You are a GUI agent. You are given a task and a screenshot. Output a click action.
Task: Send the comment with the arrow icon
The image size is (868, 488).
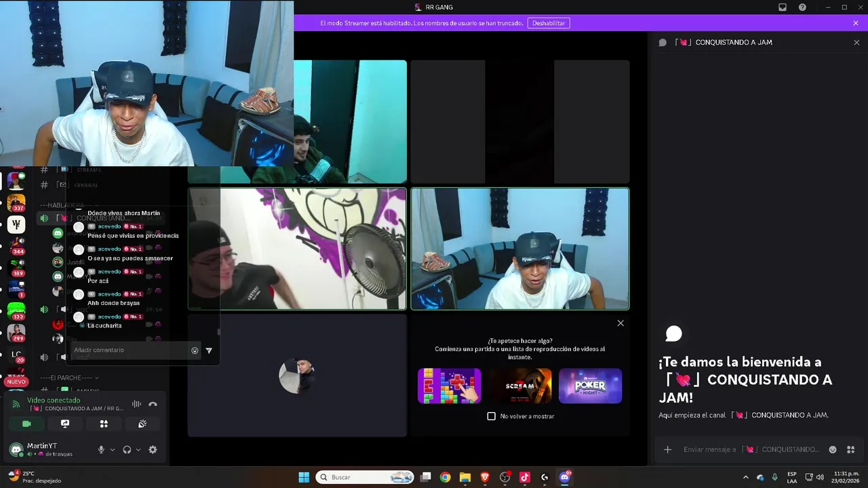coord(209,350)
